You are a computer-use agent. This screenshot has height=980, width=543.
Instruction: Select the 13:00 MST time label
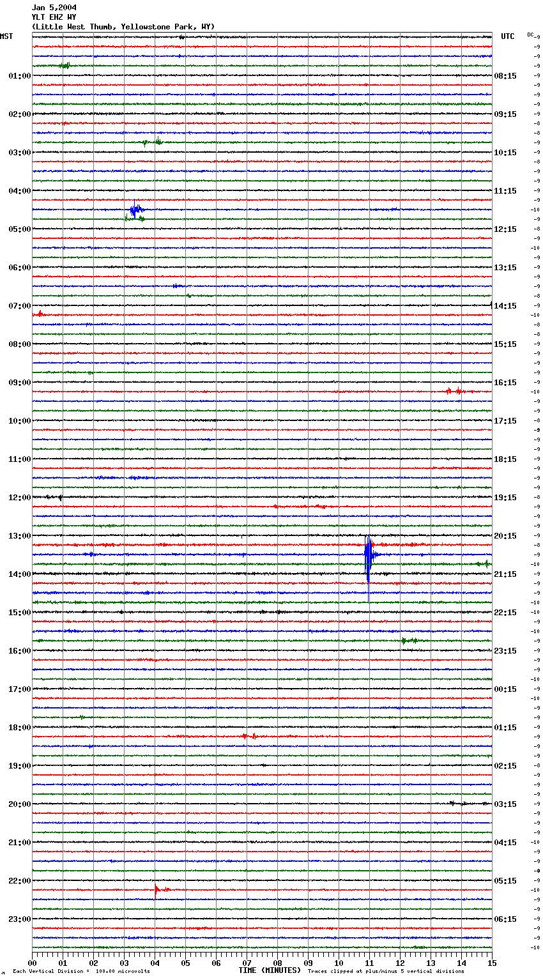click(x=19, y=536)
